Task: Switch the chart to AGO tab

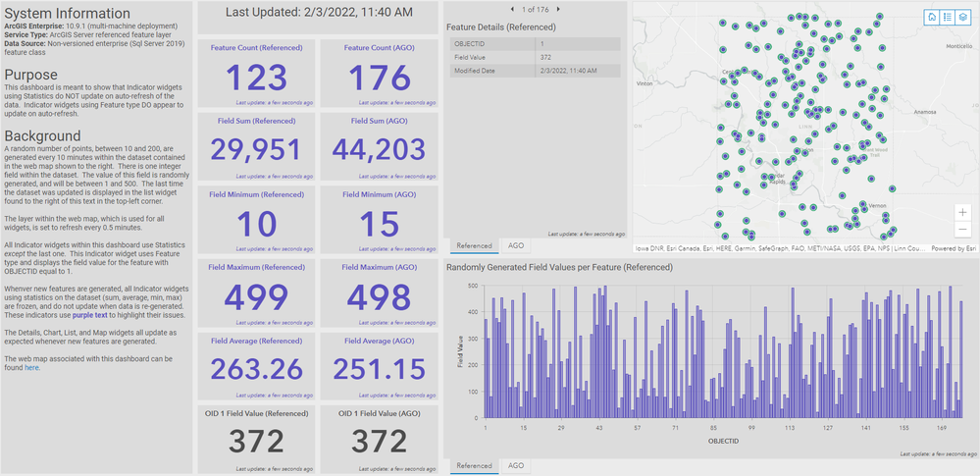Action: [516, 465]
